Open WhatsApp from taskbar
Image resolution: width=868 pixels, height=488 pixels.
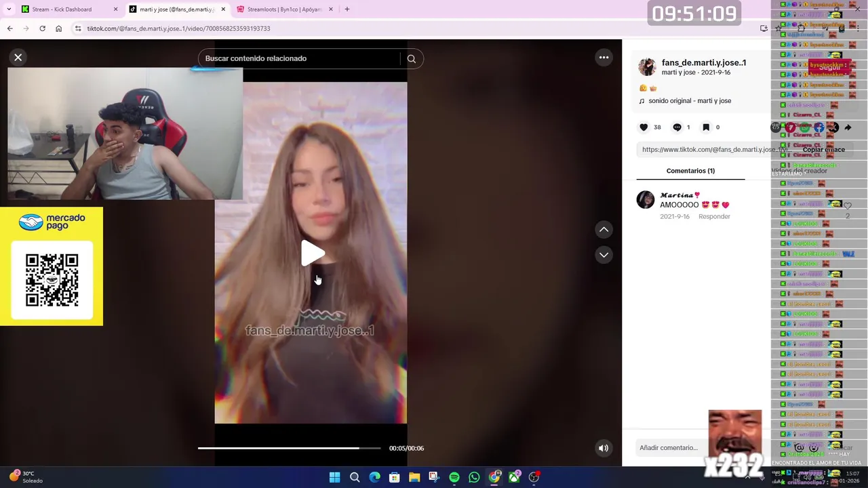point(474,478)
